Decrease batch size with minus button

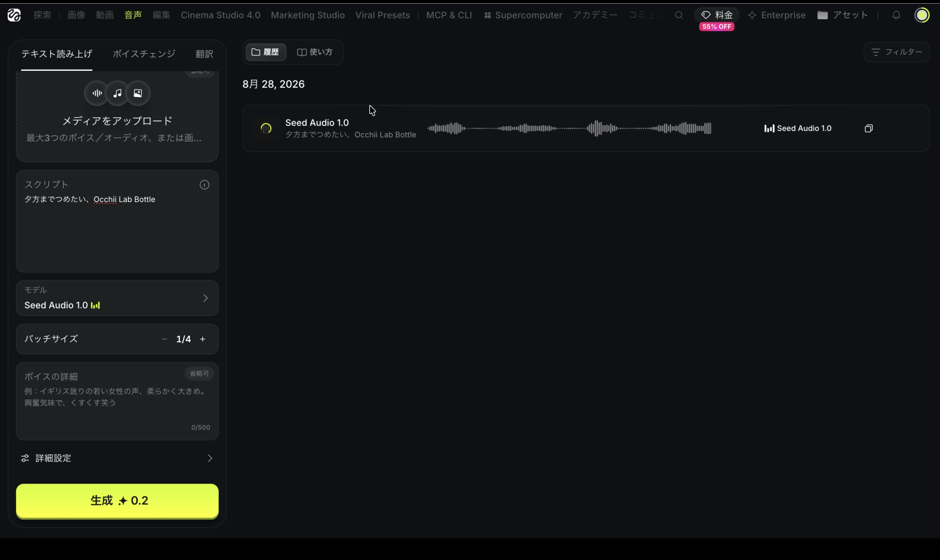point(164,339)
